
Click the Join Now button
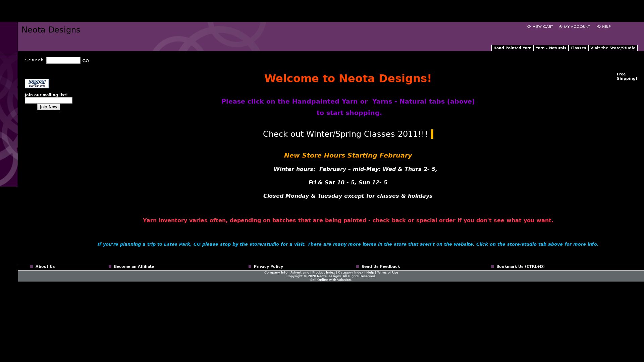[x=49, y=107]
